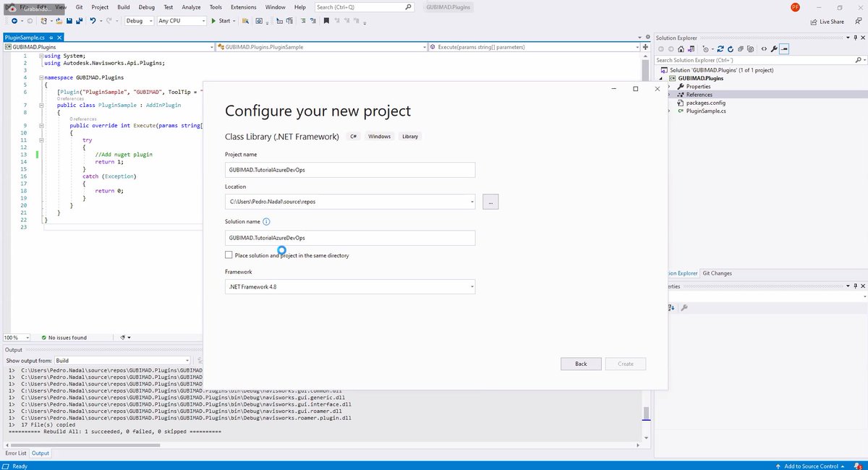The image size is (868, 470).
Task: Click the Properties panel wrench icon
Action: click(684, 307)
